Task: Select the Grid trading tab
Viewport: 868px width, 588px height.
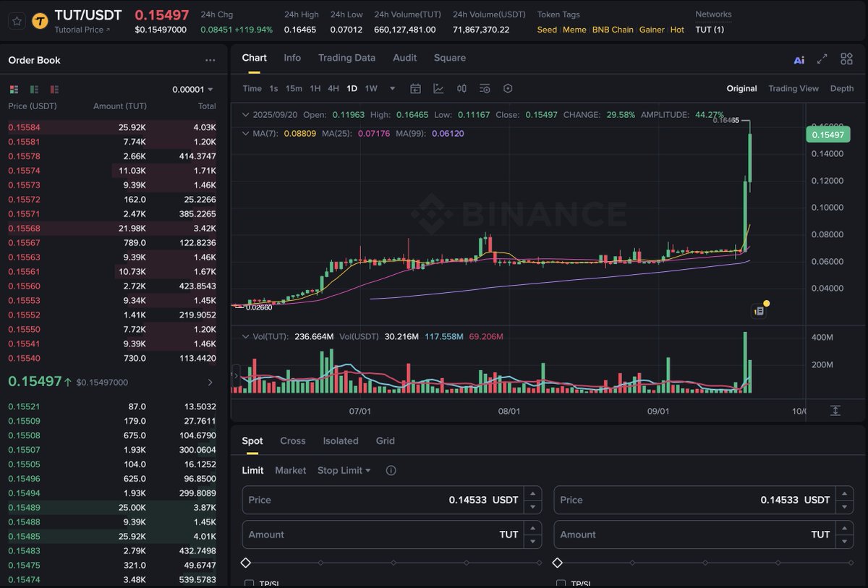Action: (386, 440)
